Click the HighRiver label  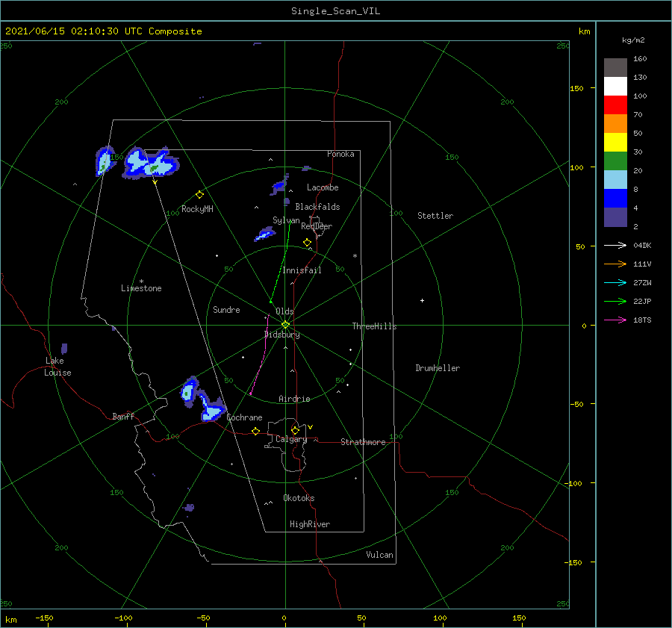pyautogui.click(x=310, y=524)
